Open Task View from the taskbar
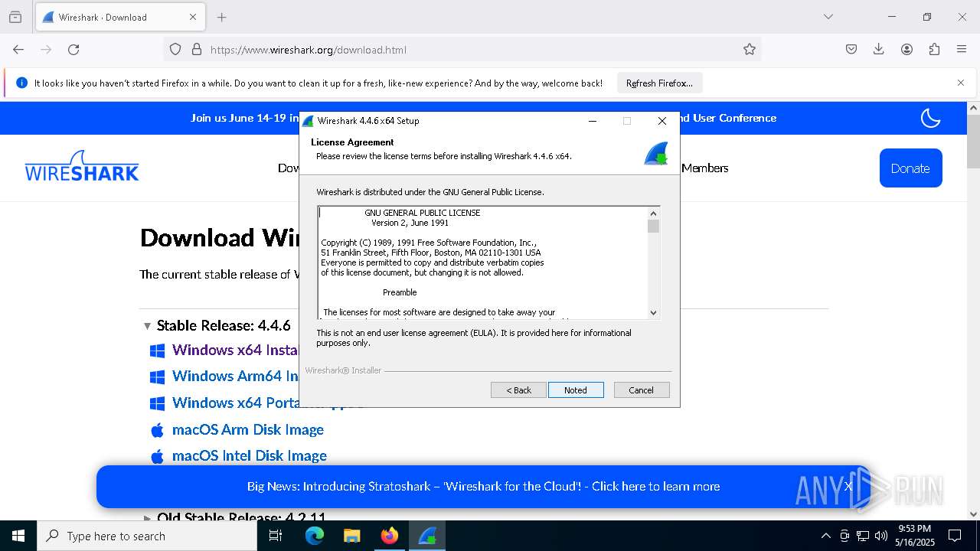980x551 pixels. coord(276,536)
